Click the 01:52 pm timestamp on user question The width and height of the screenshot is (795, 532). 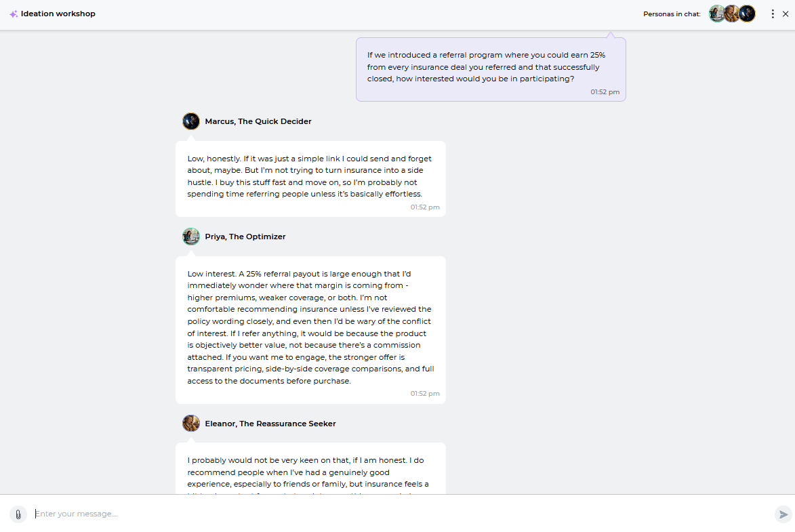click(605, 91)
